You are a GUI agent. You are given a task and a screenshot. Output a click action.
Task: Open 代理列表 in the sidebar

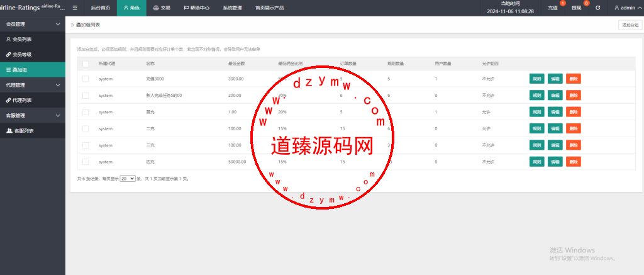(x=33, y=100)
